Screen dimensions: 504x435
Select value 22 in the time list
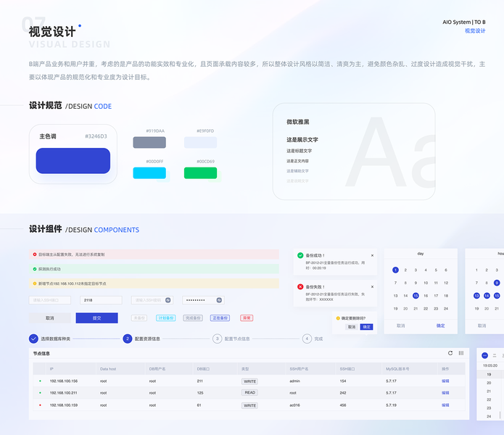tap(489, 399)
